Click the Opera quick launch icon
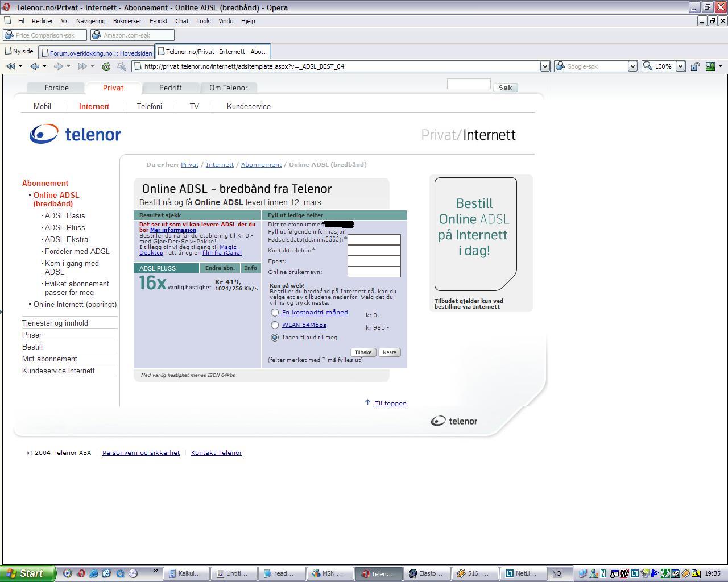This screenshot has height=582, width=728. [x=81, y=573]
